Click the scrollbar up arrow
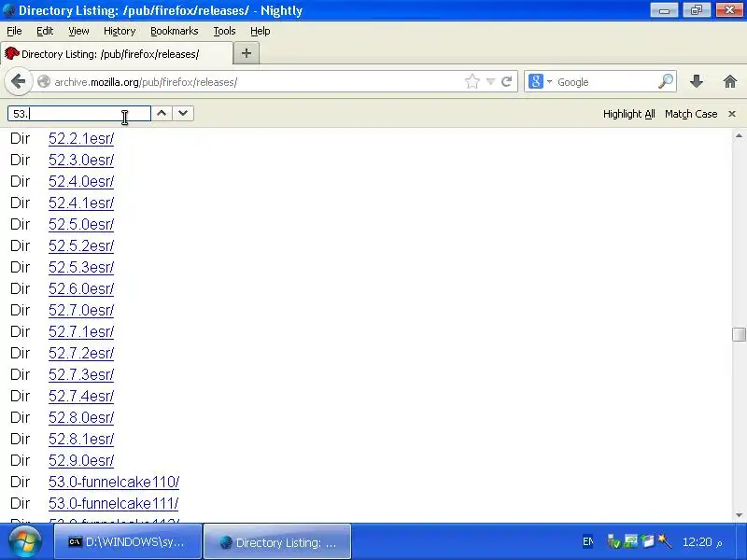Image resolution: width=747 pixels, height=560 pixels. pos(739,135)
